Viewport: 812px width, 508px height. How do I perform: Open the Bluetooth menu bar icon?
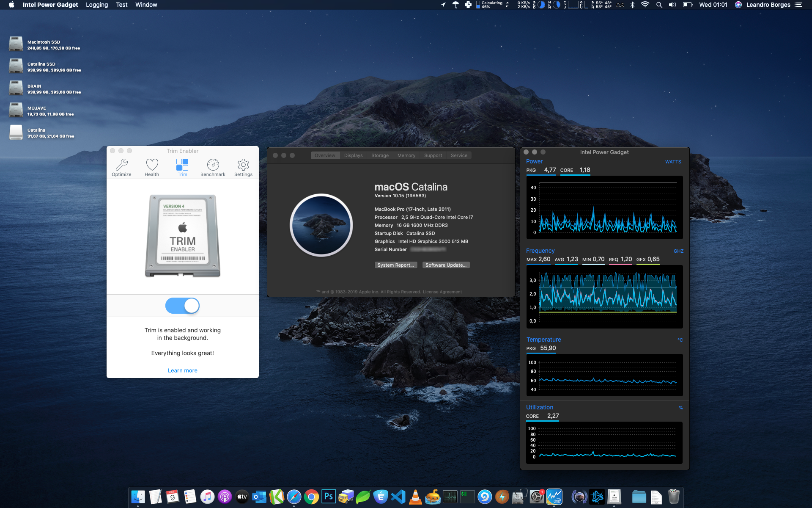tap(632, 5)
